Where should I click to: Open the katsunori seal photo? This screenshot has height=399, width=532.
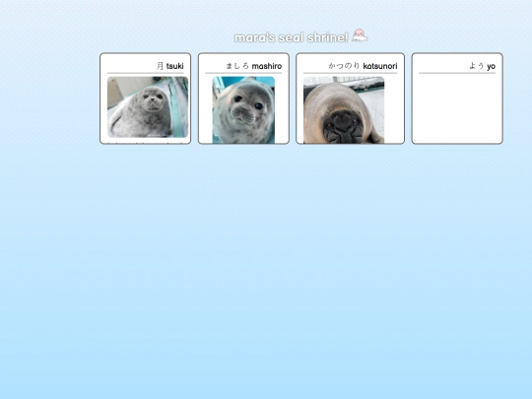click(x=344, y=110)
